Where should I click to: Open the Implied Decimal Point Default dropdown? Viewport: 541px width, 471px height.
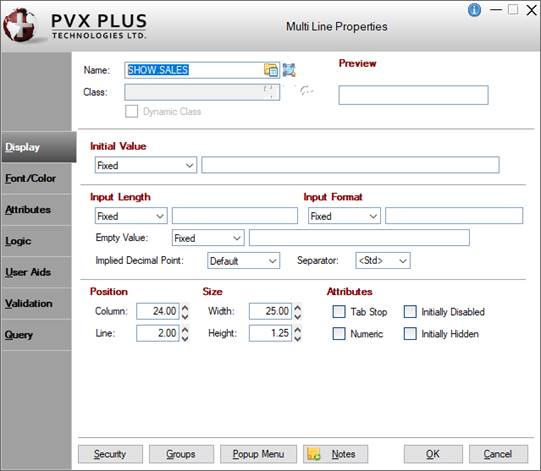pos(243,261)
